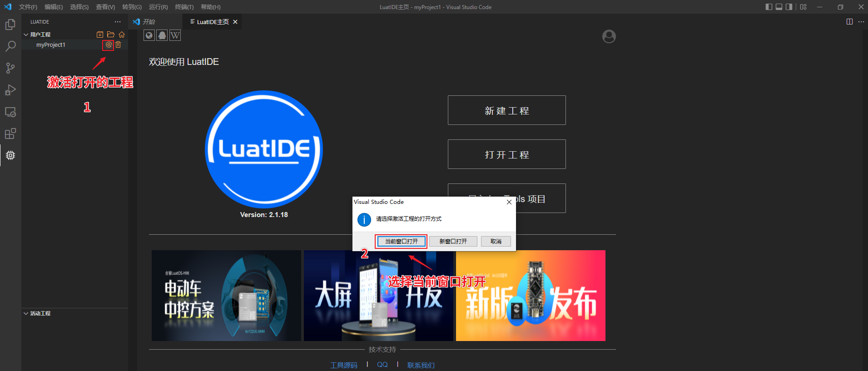Screen dimensions: 868x371
Task: Open Run and Debug view
Action: 10,90
